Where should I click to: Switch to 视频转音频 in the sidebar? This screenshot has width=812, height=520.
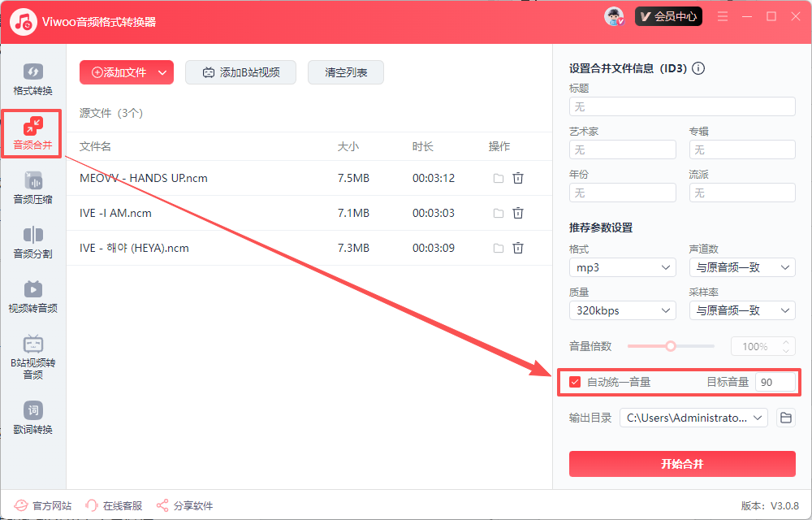tap(32, 297)
